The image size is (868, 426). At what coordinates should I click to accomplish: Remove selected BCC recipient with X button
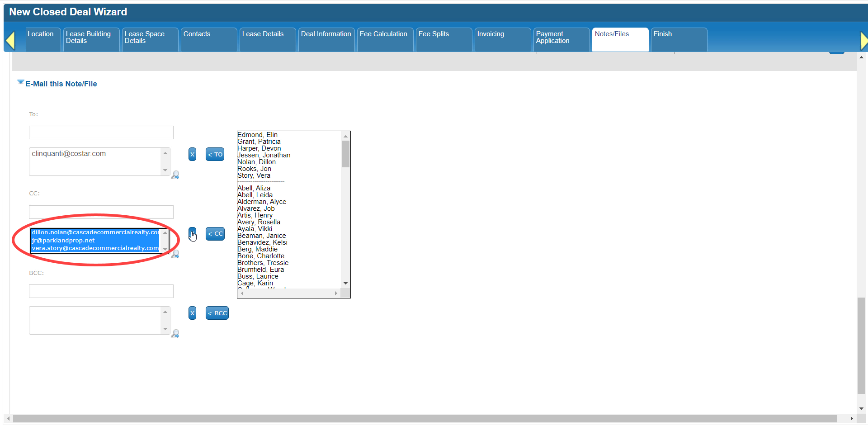tap(192, 313)
